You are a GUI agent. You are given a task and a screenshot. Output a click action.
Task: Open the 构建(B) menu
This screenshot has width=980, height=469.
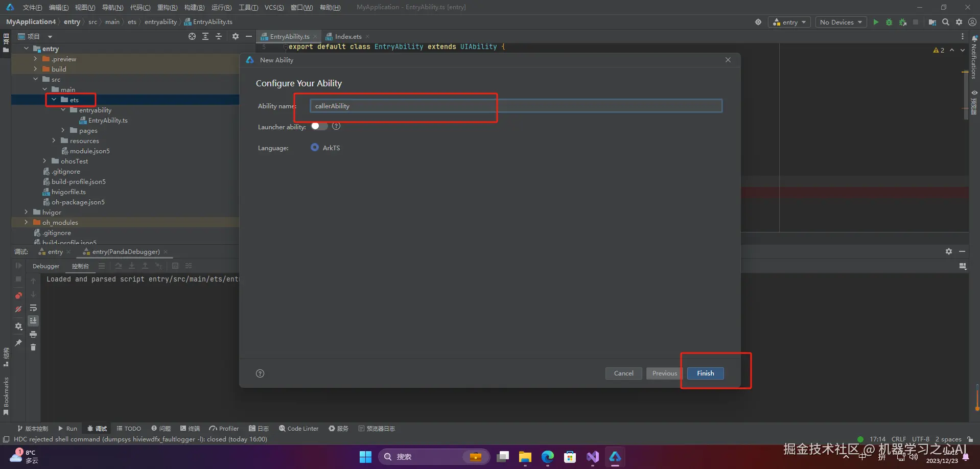point(194,7)
